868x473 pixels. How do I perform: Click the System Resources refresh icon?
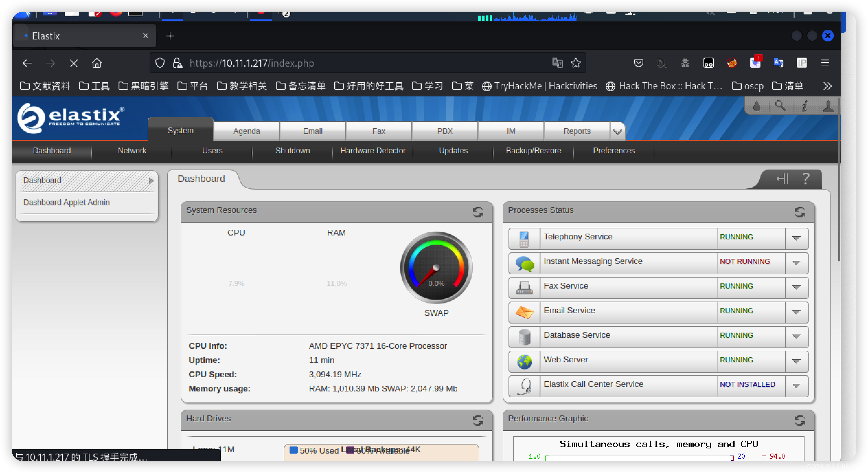coord(477,211)
